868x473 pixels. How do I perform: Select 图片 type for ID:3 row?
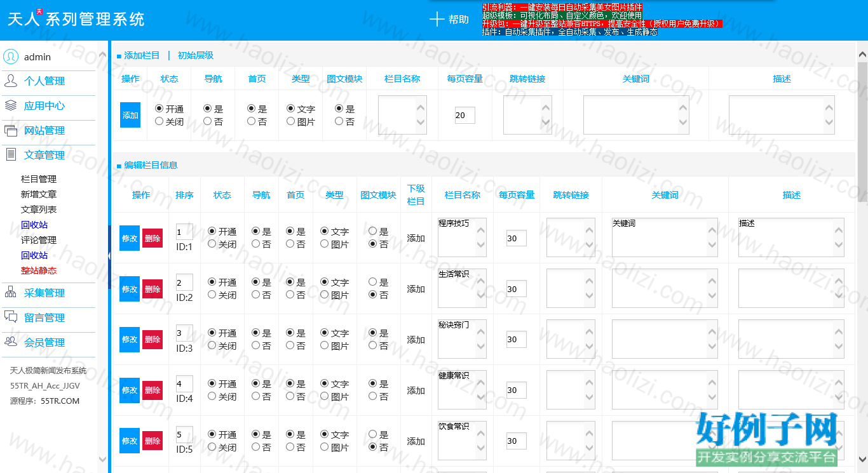click(x=325, y=345)
